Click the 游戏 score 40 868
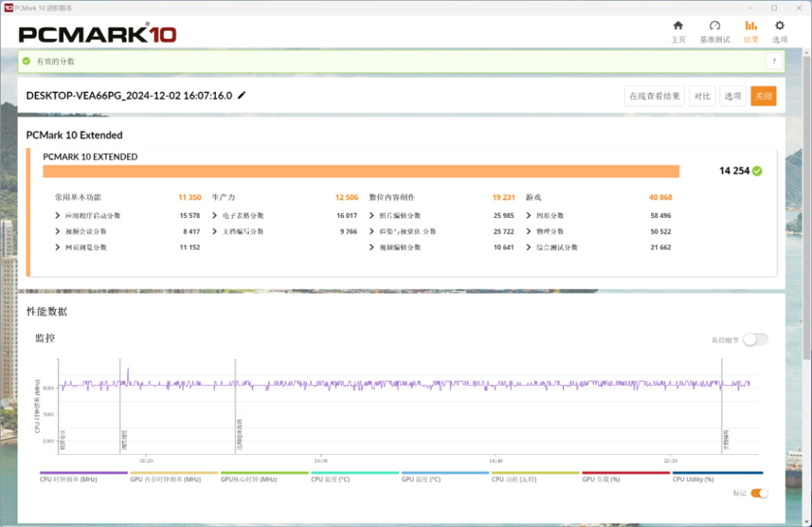Viewport: 812px width, 527px height. [x=660, y=197]
